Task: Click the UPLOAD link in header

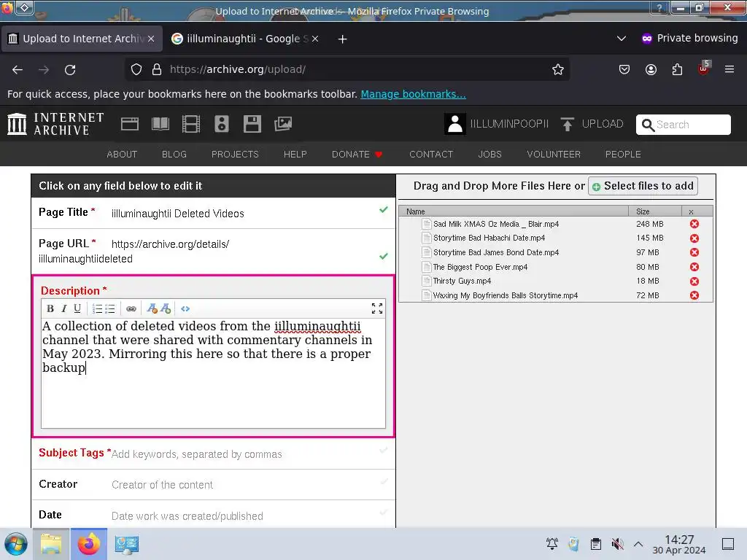Action: [592, 124]
